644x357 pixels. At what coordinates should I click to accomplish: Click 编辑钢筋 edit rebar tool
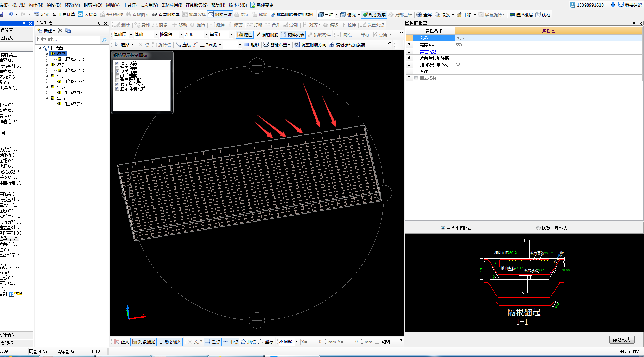pos(267,34)
